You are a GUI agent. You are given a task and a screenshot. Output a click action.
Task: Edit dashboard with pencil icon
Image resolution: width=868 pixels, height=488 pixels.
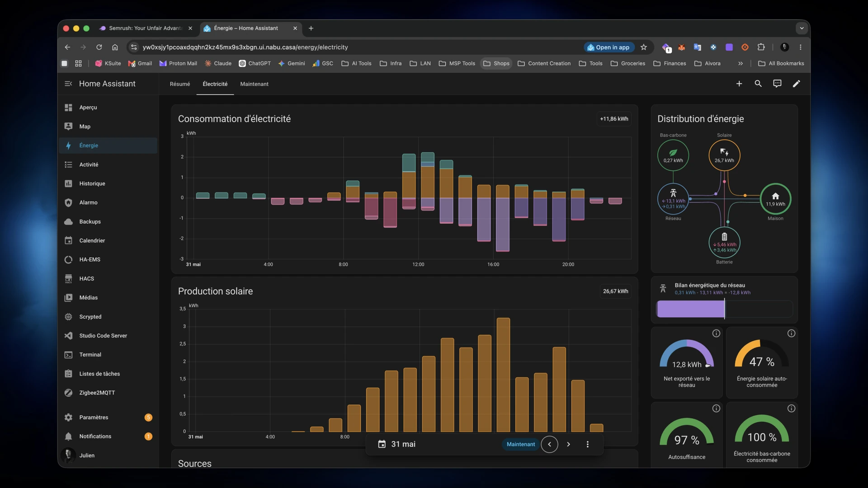click(796, 84)
